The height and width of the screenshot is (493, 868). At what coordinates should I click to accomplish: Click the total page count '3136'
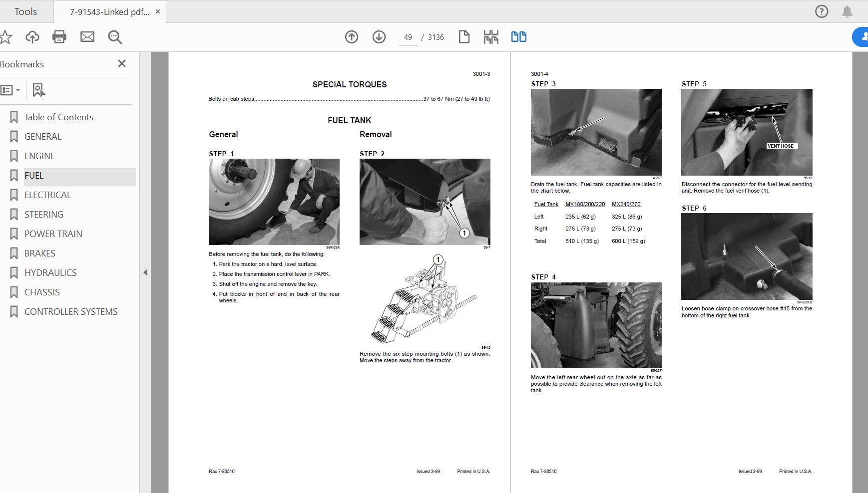(436, 37)
